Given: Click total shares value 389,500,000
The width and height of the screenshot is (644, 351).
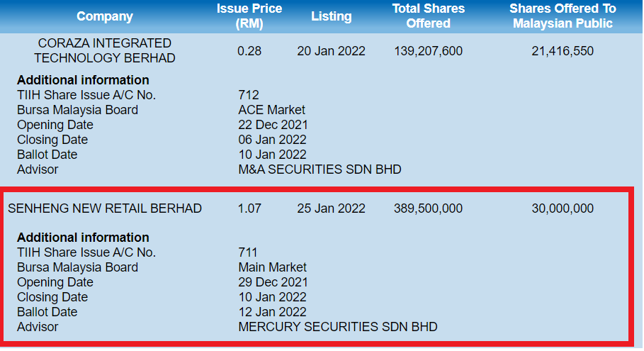Looking at the screenshot, I should [x=428, y=208].
